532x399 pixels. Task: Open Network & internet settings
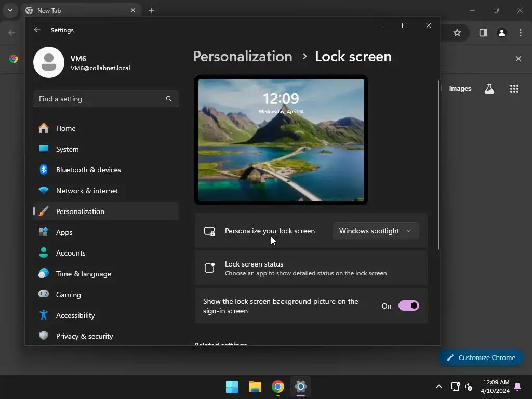(x=106, y=190)
